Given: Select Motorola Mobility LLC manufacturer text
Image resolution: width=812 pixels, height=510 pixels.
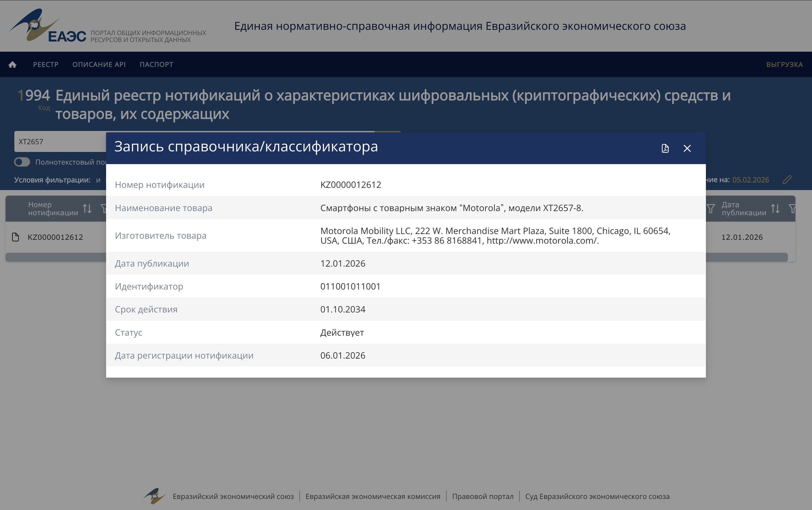Looking at the screenshot, I should click(x=495, y=236).
